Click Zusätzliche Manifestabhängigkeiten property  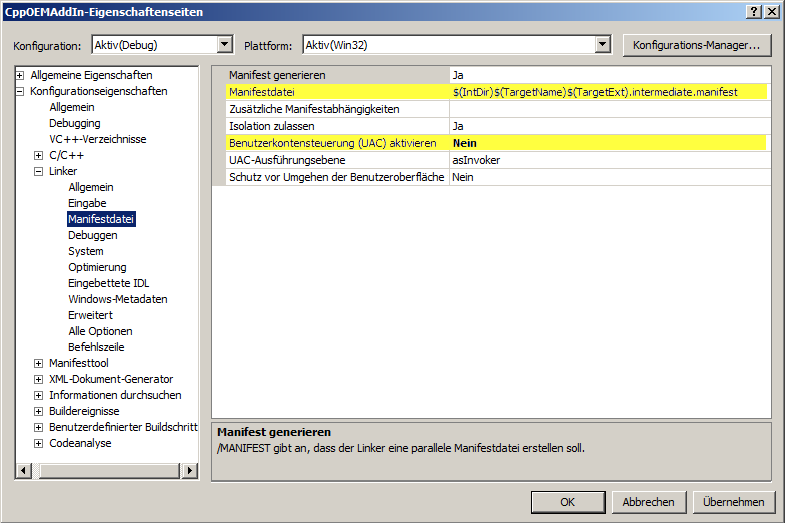tap(314, 109)
